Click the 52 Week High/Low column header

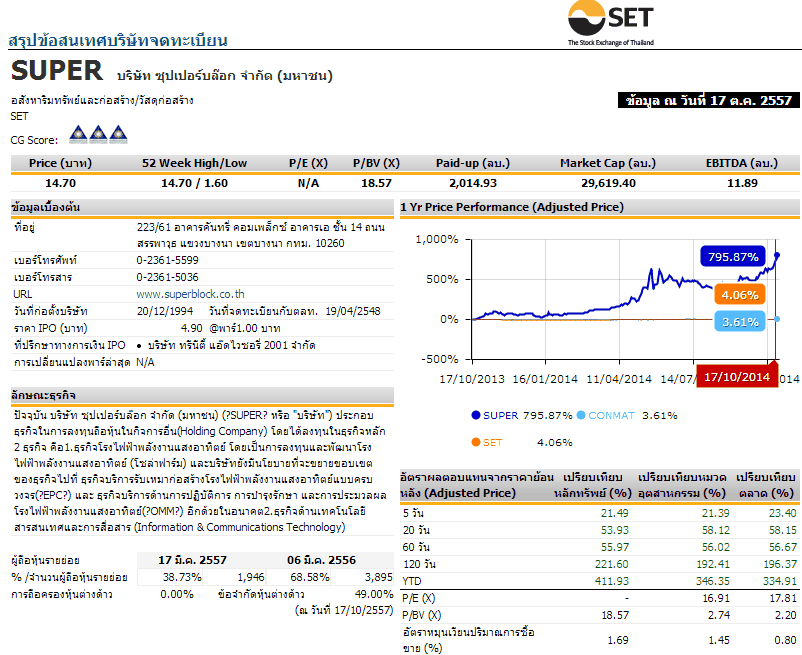(194, 163)
